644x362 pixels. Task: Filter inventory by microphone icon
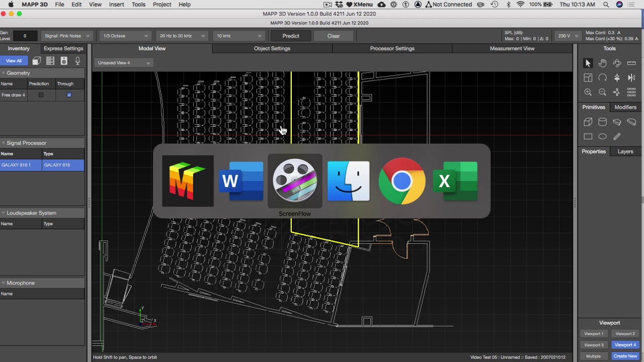tap(77, 61)
